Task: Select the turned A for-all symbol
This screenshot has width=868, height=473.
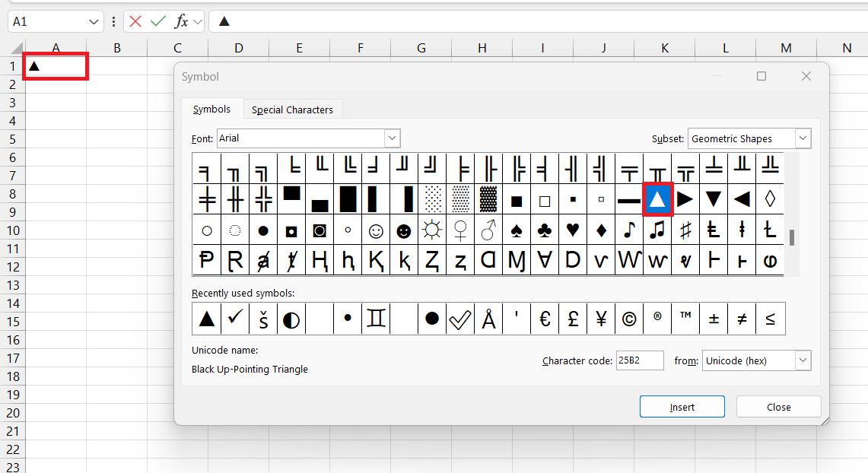Action: (545, 260)
